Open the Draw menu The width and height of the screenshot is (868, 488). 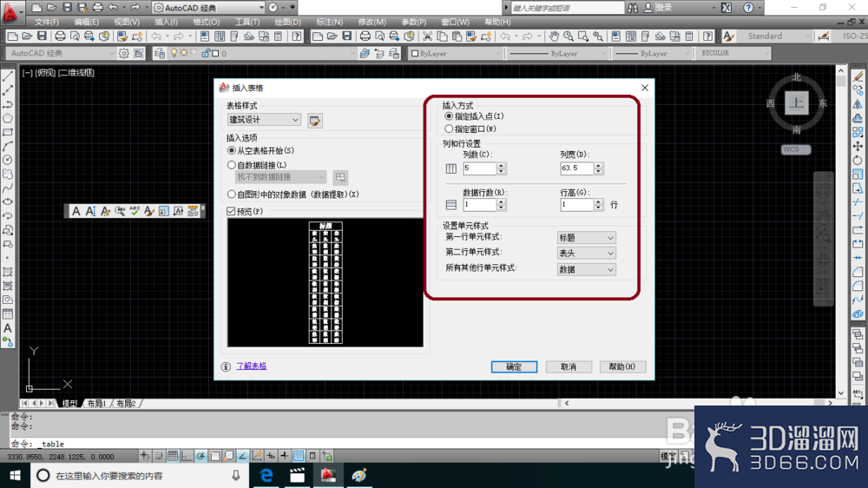288,23
